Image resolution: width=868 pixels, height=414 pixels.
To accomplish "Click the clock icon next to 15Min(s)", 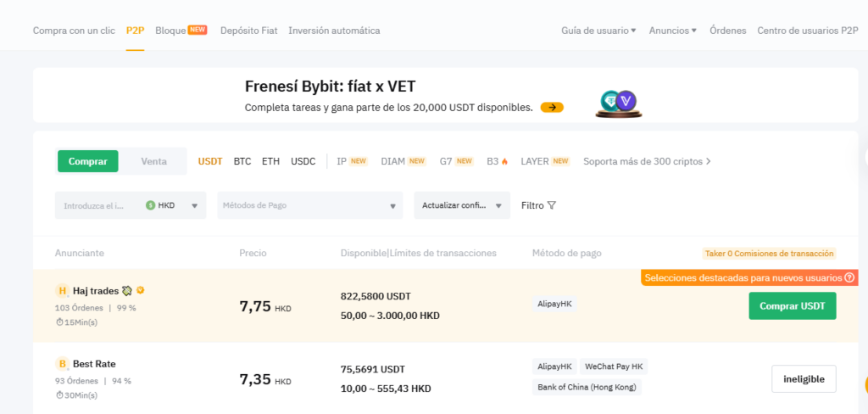I will point(59,322).
